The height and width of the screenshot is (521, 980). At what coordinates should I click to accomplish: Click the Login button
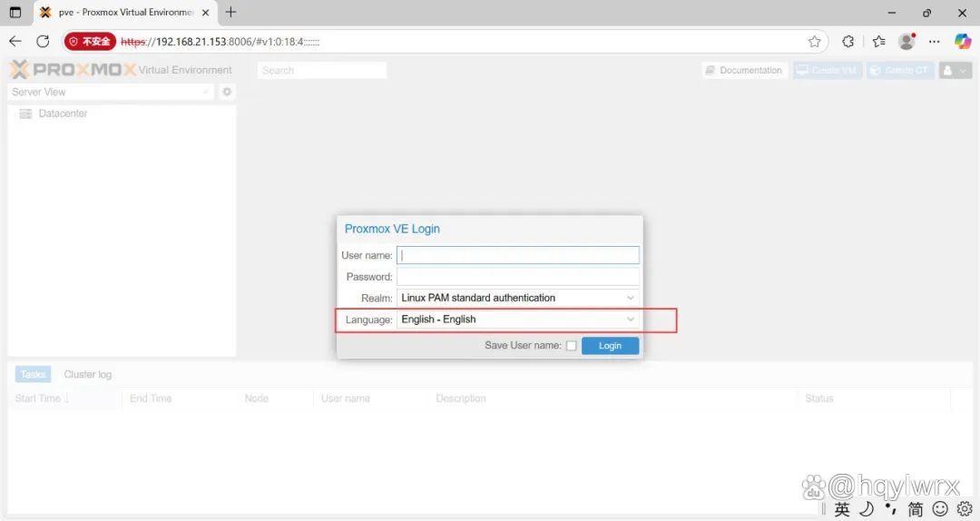[610, 346]
